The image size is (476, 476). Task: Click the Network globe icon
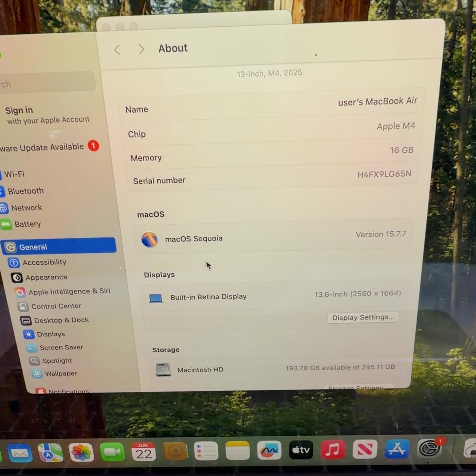(3, 208)
